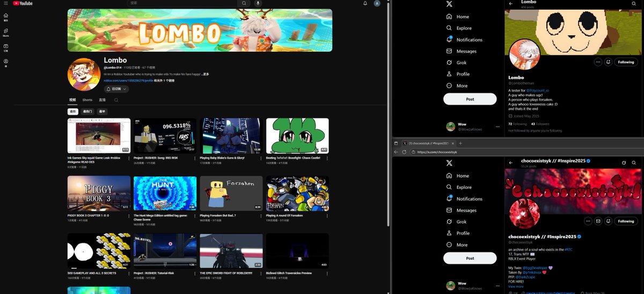644x294 pixels.
Task: Search Lombo's X profile with magnifier icon
Action: (x=634, y=3)
